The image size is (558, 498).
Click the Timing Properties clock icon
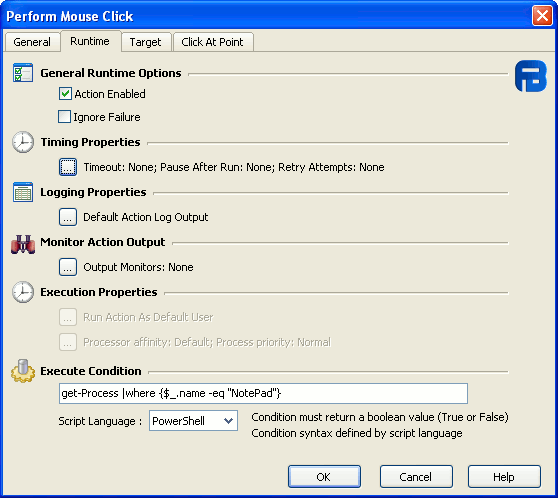(x=23, y=142)
